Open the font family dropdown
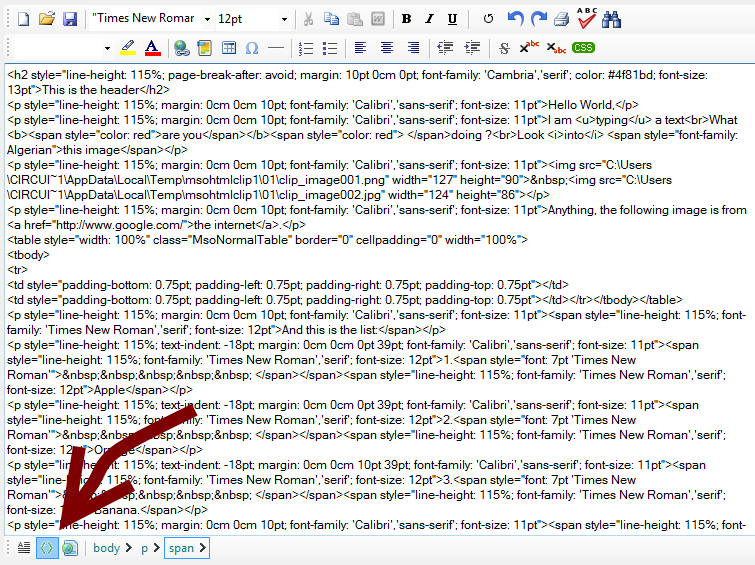 coord(206,19)
